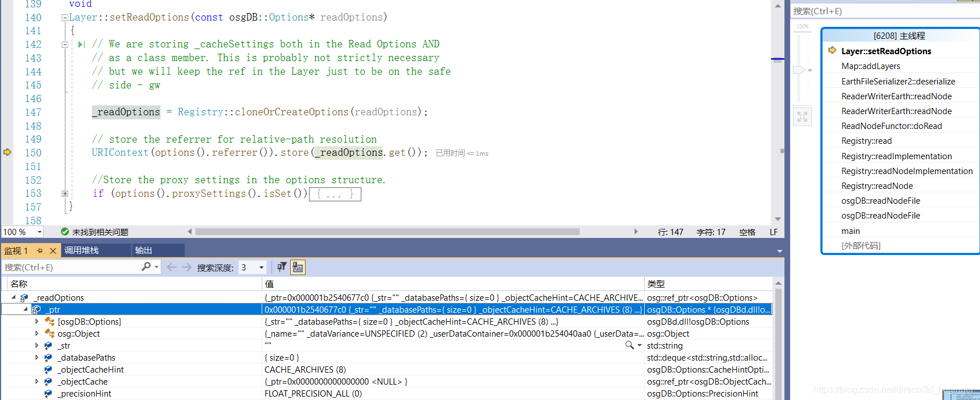
Task: Focus the right panel 搜索(Ctrl+E) field
Action: 885,11
